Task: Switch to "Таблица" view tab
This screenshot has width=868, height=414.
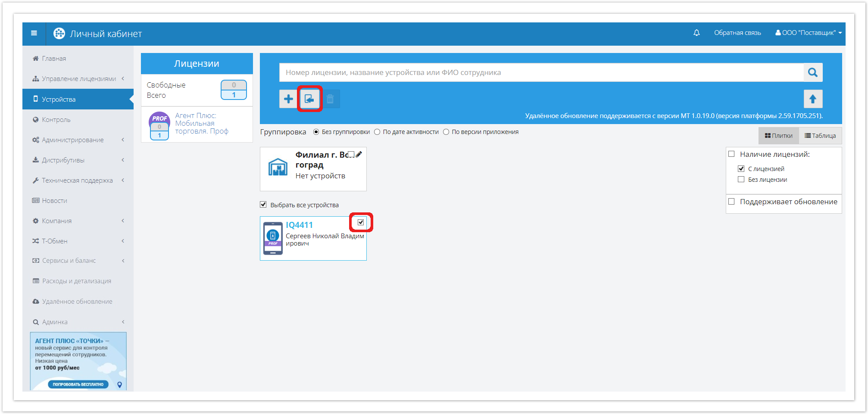Action: click(x=820, y=136)
